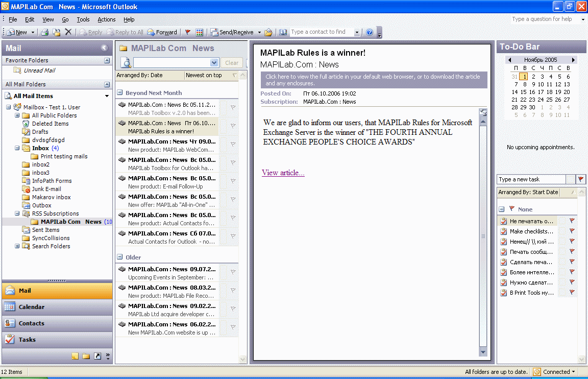588x379 pixels.
Task: Click the Clear search button
Action: point(232,62)
